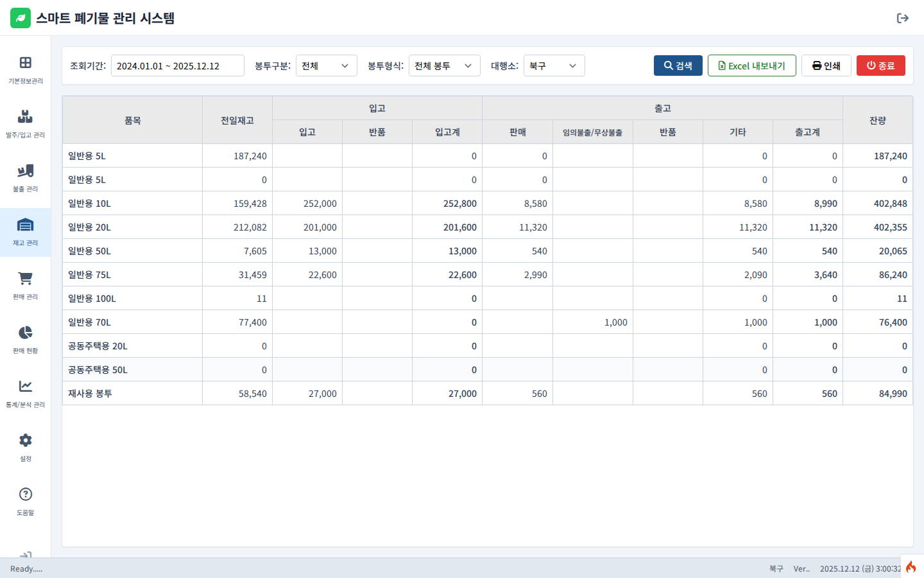Click the green leaf app logo
This screenshot has height=578, width=924.
(x=19, y=18)
